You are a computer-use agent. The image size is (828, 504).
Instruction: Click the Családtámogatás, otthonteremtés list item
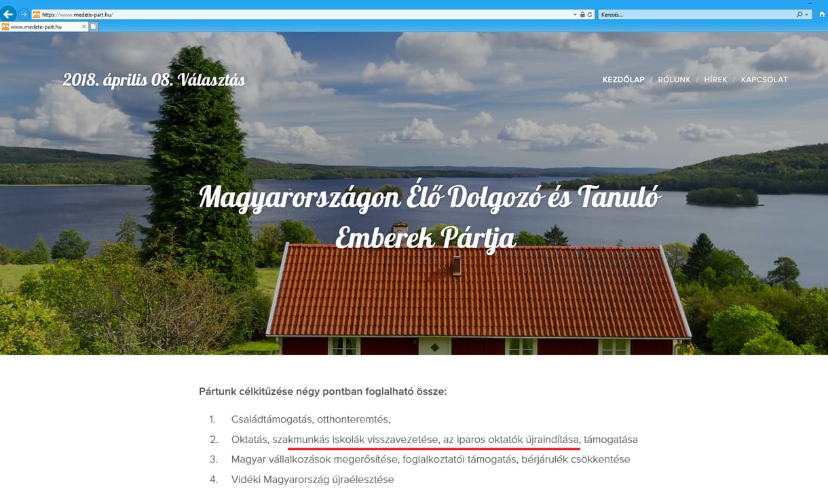coord(311,419)
